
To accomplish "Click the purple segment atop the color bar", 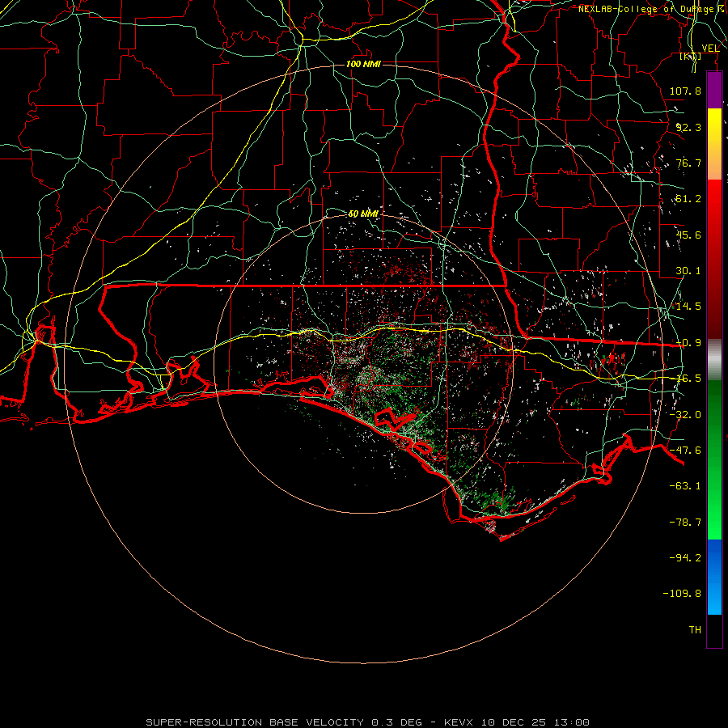I will click(x=714, y=91).
